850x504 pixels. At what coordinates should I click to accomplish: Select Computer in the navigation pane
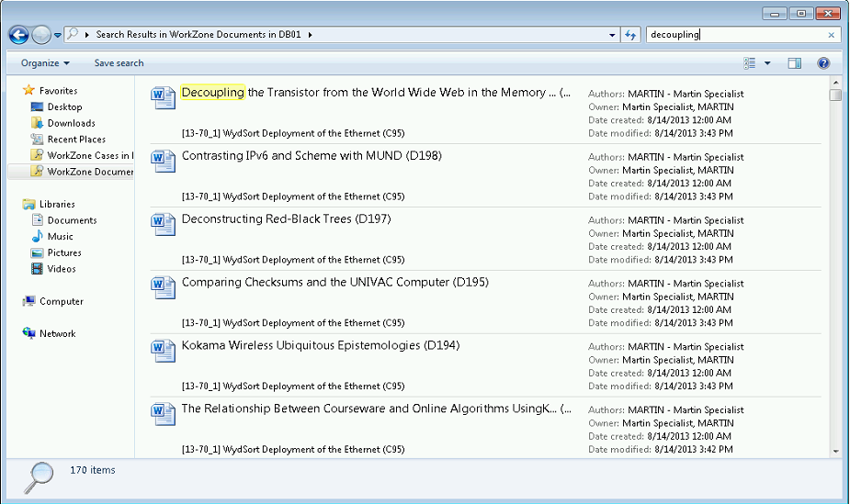click(x=61, y=301)
